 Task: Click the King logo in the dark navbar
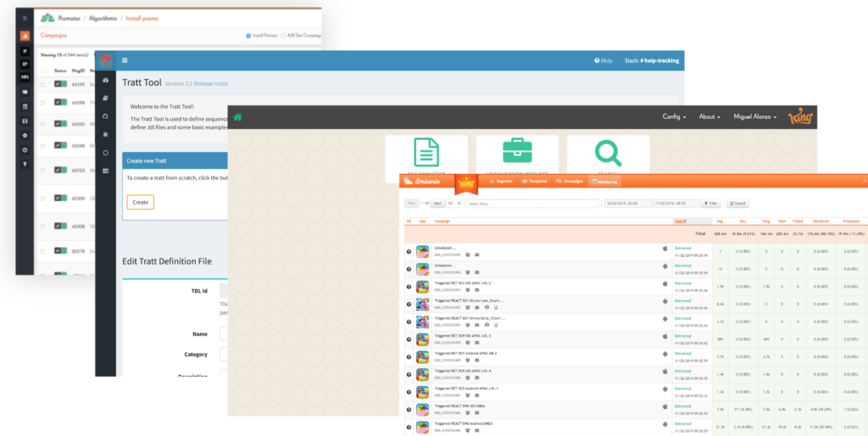(x=800, y=116)
